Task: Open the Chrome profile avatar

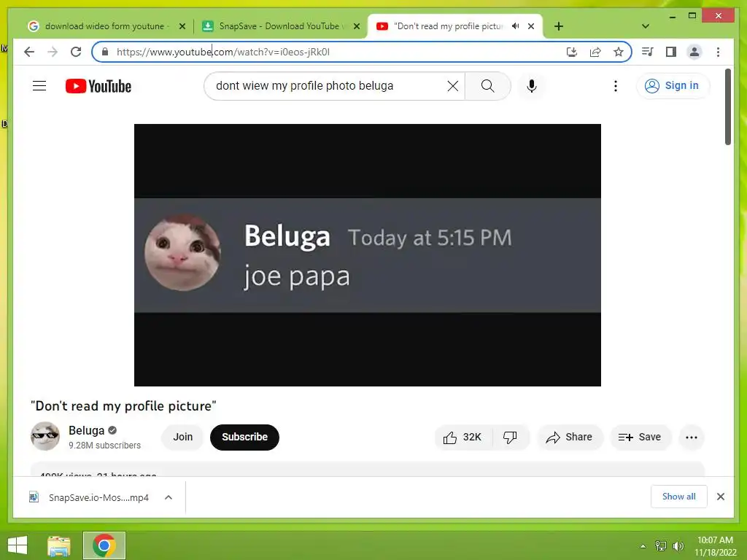Action: [694, 52]
